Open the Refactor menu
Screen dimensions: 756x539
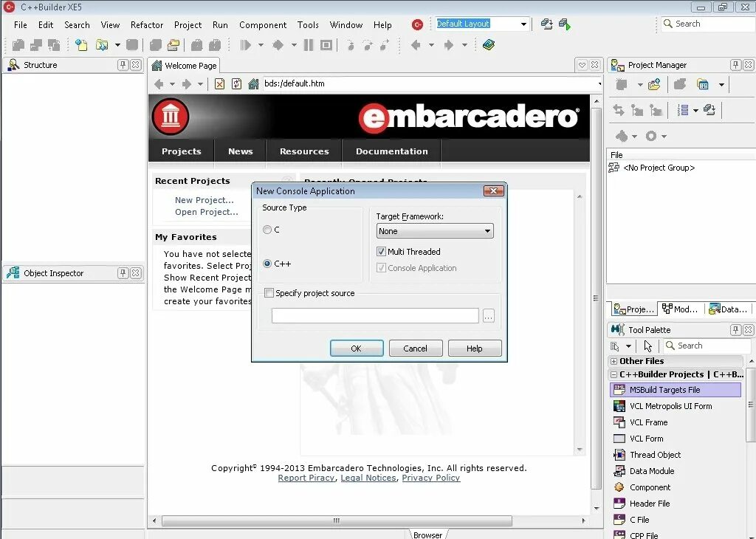click(x=147, y=25)
